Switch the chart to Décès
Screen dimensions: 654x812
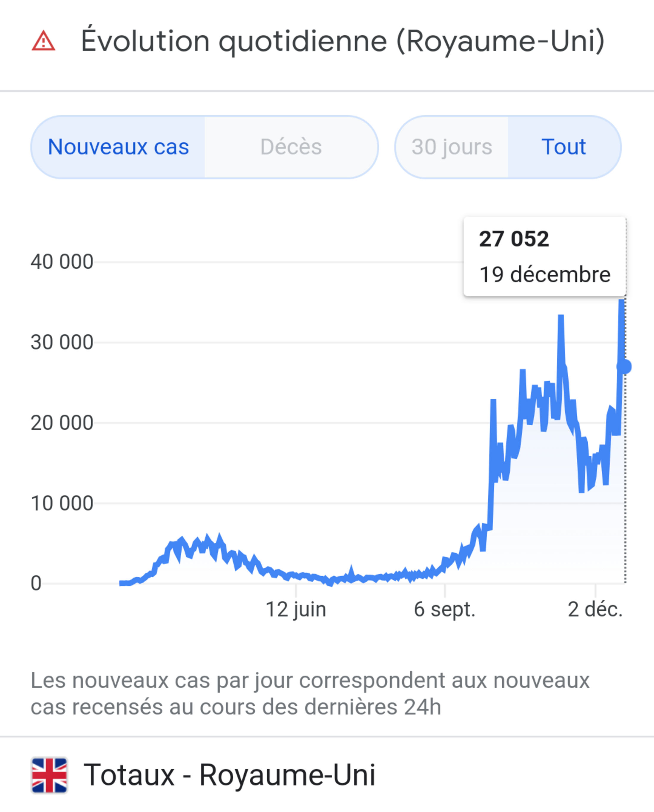point(291,147)
